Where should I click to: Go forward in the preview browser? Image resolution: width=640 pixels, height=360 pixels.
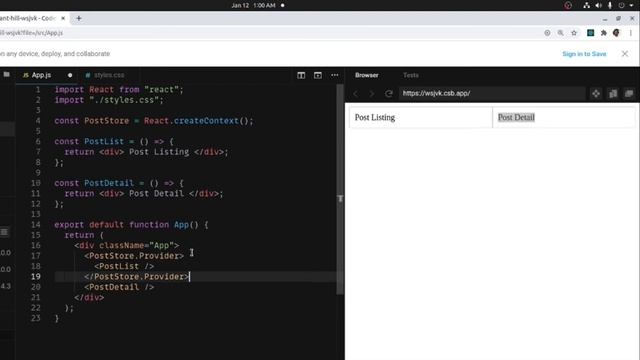click(x=371, y=93)
